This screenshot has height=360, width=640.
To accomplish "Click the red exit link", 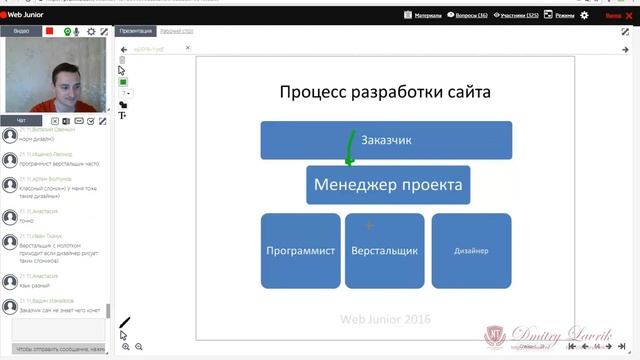I will pyautogui.click(x=613, y=16).
